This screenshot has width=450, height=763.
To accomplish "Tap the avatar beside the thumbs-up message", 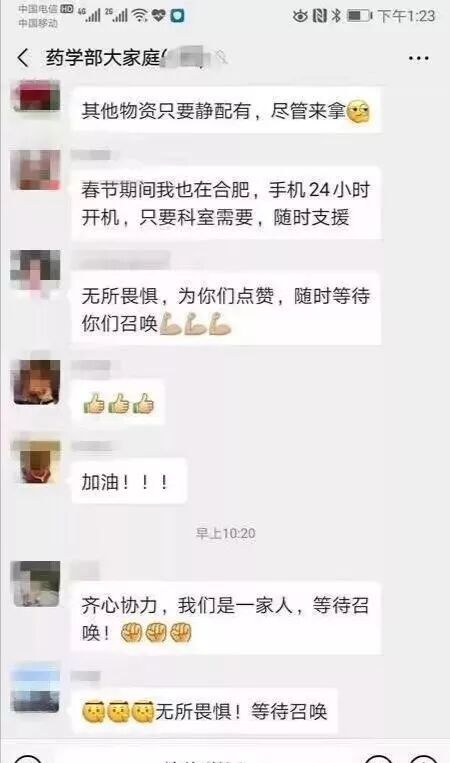I will tap(37, 382).
